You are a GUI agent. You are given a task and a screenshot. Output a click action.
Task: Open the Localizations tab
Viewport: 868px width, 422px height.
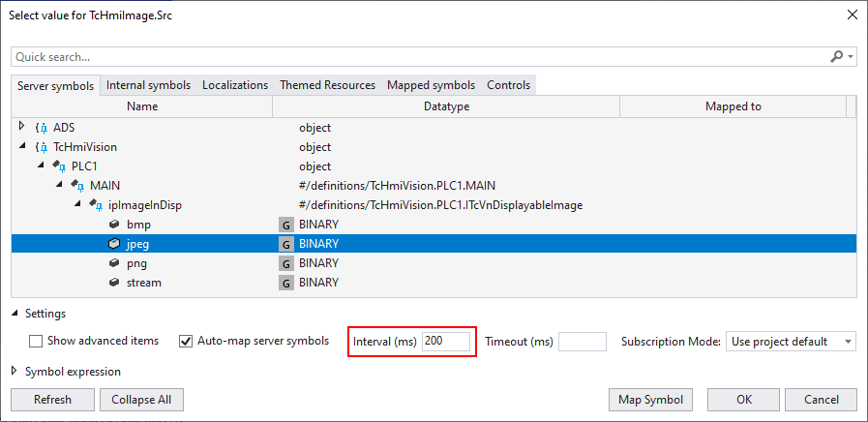(235, 85)
